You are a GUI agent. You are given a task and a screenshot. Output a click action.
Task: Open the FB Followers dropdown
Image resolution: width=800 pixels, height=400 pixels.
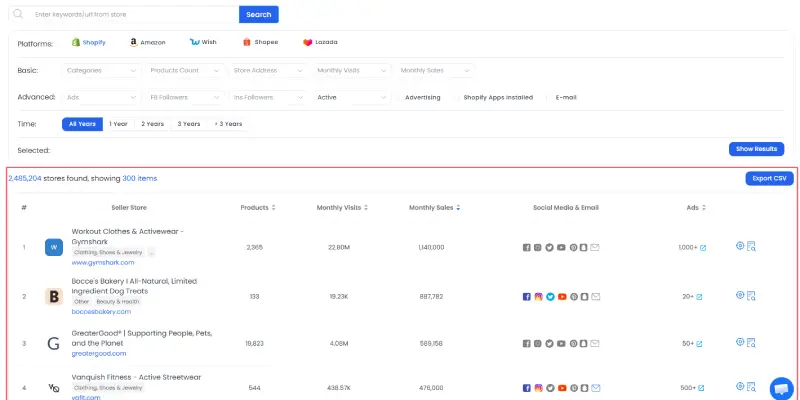tap(185, 97)
